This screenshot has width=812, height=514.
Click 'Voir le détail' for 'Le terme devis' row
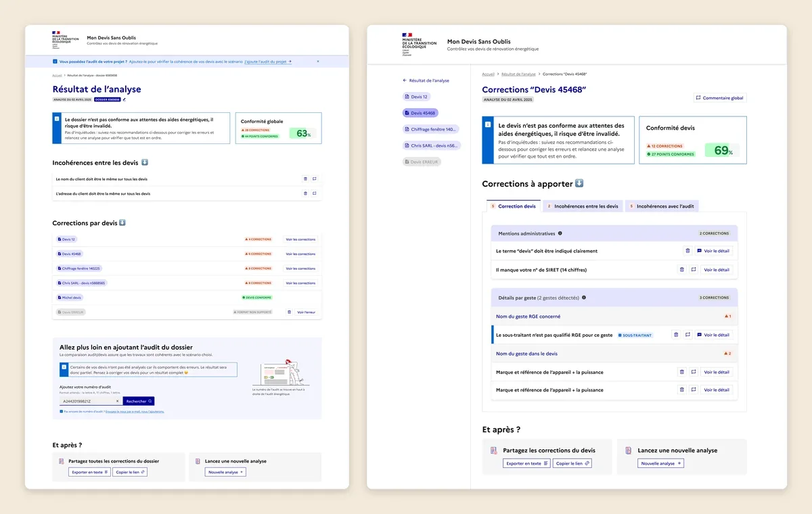coord(713,251)
